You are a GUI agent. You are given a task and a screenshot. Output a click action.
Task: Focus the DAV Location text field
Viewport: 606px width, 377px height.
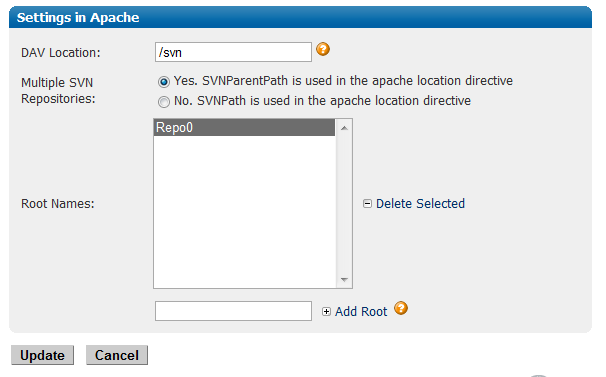click(x=233, y=52)
